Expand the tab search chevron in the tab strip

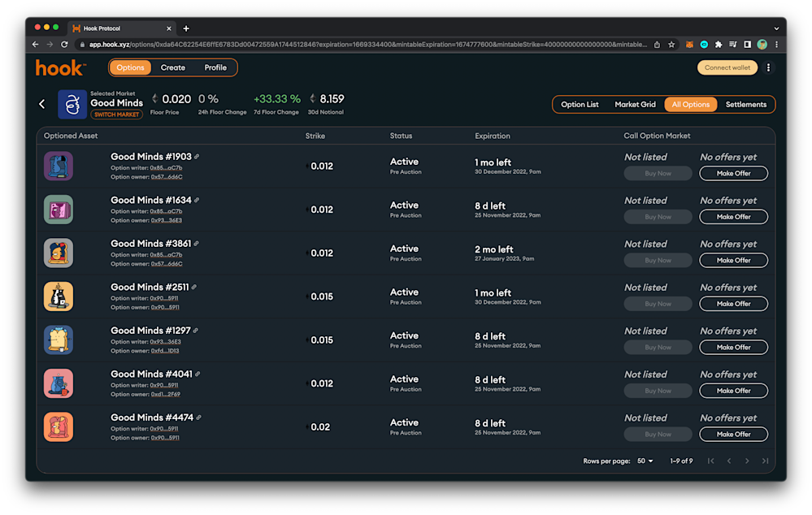tap(776, 28)
